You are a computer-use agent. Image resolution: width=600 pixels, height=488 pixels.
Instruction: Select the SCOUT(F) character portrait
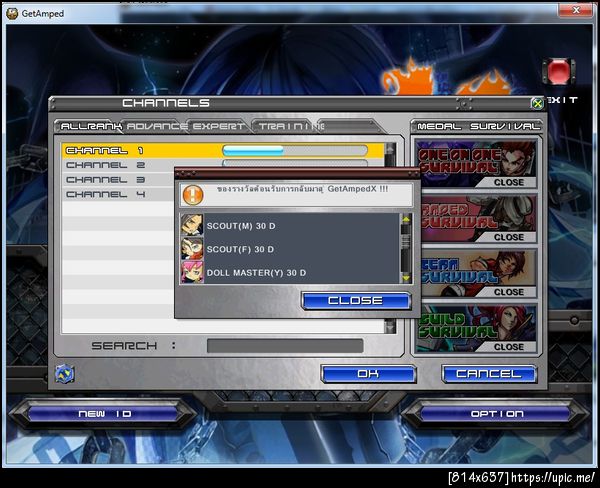pyautogui.click(x=192, y=248)
